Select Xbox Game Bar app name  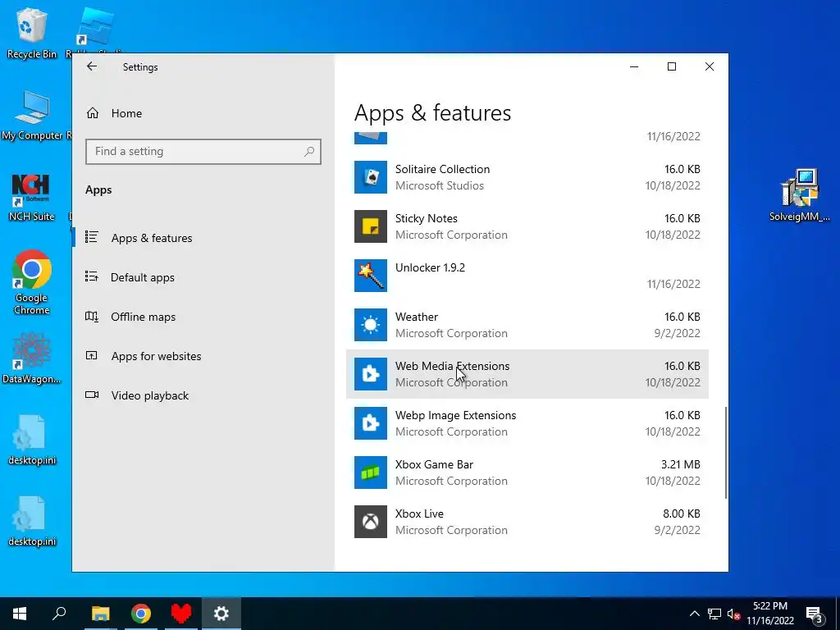pos(435,465)
